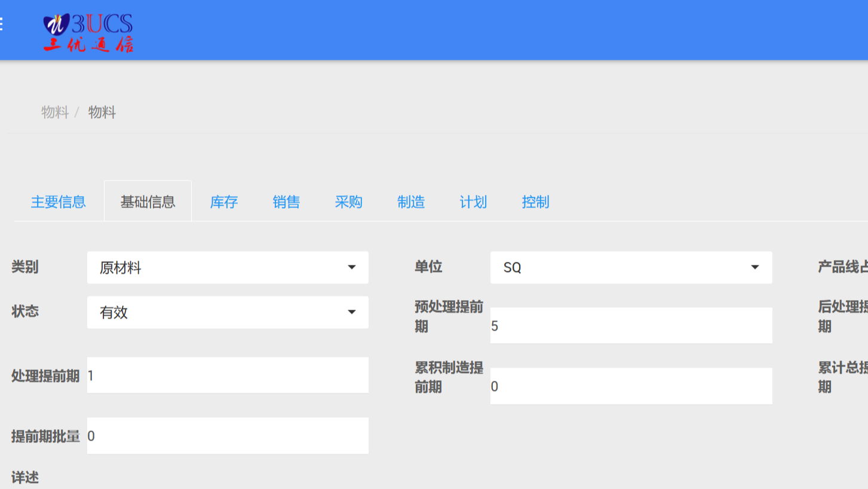This screenshot has height=489, width=868.
Task: Open the 主要信息 tab
Action: [x=59, y=202]
